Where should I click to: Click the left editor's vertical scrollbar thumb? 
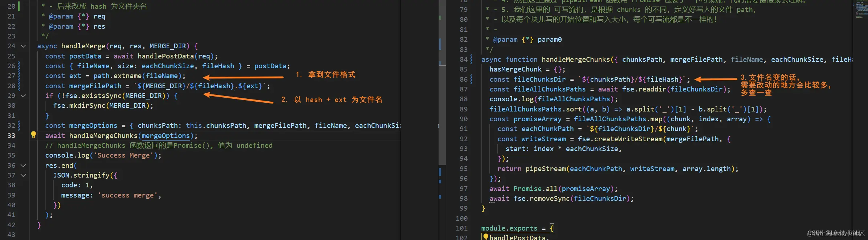coord(442,82)
